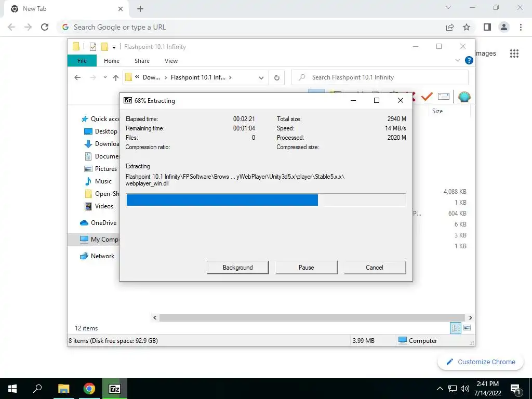
Task: Select Network in navigation pane
Action: (97, 256)
